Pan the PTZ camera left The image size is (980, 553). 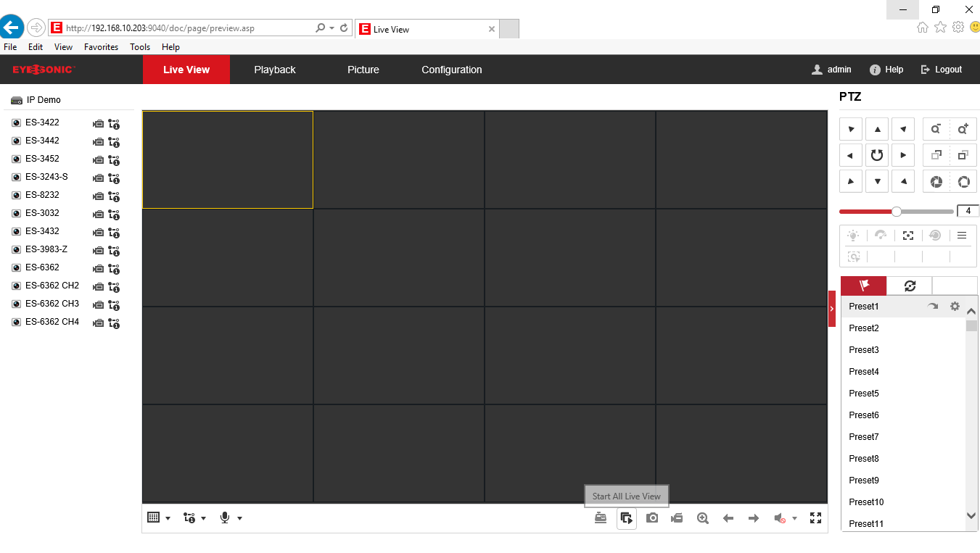click(851, 155)
